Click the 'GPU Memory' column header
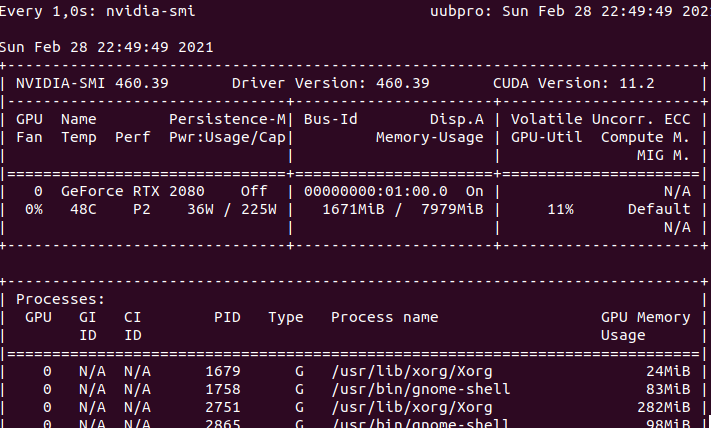This screenshot has height=428, width=711. (646, 318)
